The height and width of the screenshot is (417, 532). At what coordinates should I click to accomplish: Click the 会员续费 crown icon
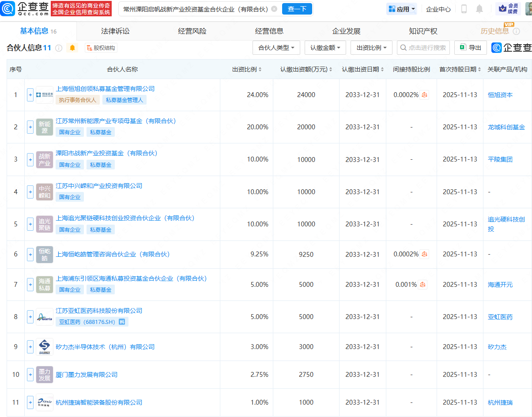pyautogui.click(x=502, y=8)
